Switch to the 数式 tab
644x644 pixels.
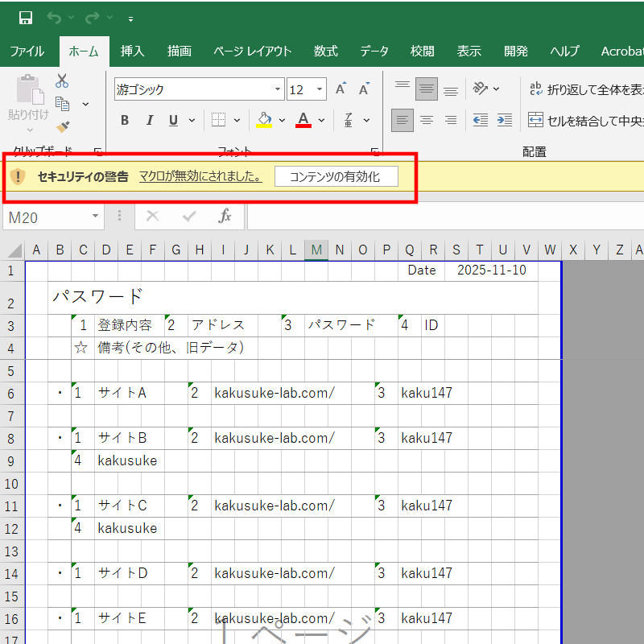click(325, 51)
